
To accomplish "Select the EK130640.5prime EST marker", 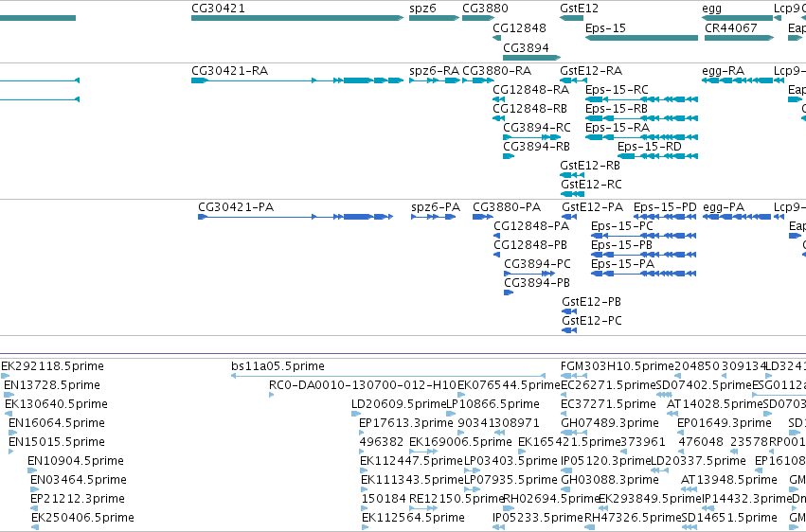I will 9,414.
